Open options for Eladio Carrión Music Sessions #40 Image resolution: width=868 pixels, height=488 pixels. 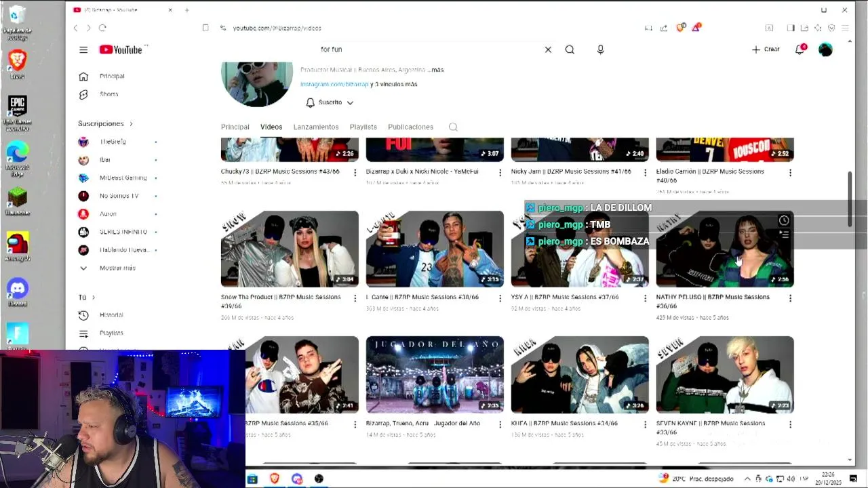(790, 173)
